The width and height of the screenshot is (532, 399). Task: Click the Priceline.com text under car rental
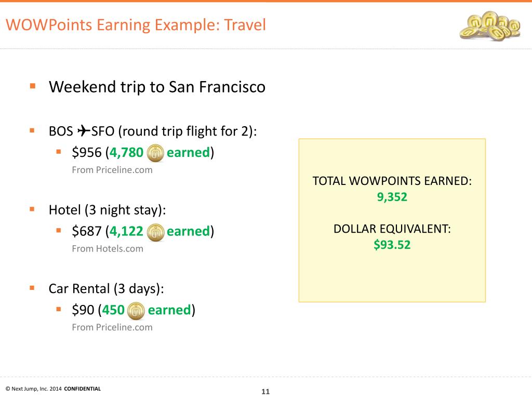click(x=112, y=327)
